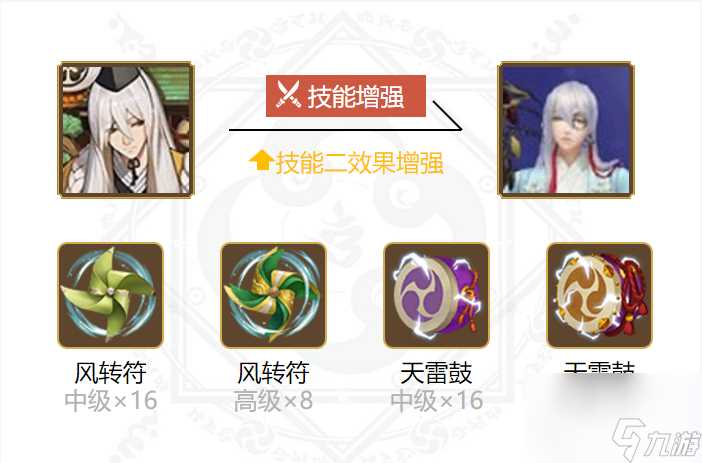Click the crossed swords icon
The image size is (702, 463).
coord(287,94)
